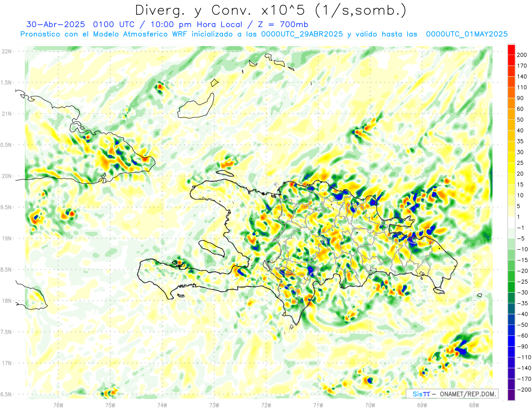Click the 'SisTT - ONAMET/REP.DOM.' label box
The height and width of the screenshot is (411, 532).
pyautogui.click(x=452, y=394)
